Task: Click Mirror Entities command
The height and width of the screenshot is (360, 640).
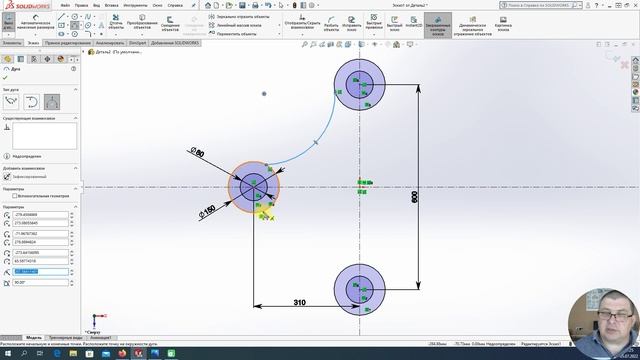Action: coord(239,17)
